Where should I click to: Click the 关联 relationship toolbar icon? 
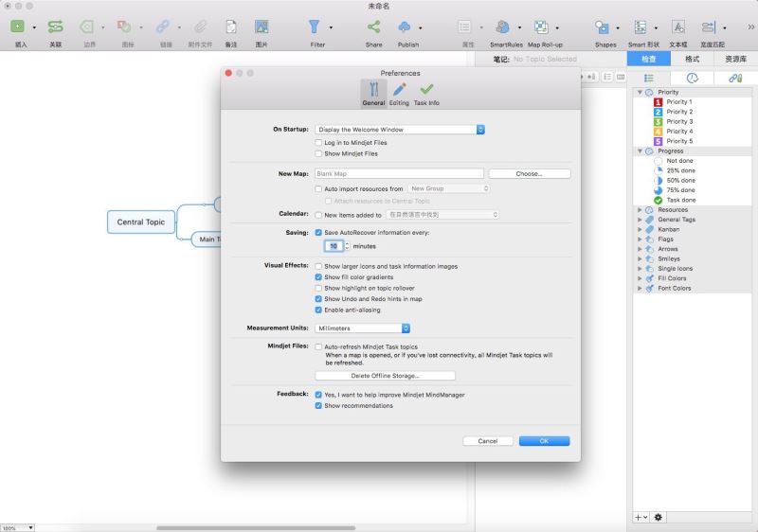click(55, 27)
